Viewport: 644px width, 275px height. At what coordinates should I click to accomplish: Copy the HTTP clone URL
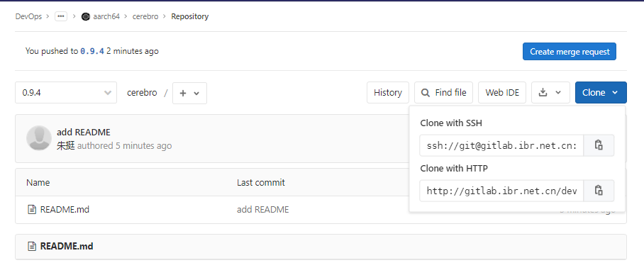click(599, 191)
